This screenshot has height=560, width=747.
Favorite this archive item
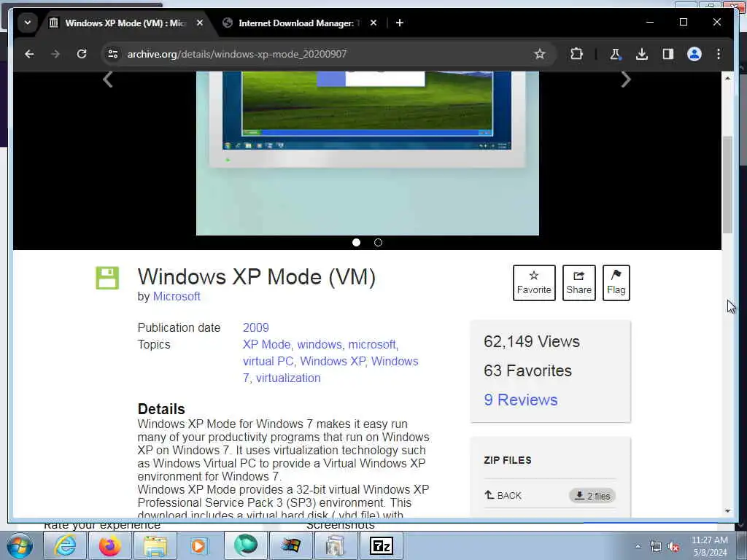click(534, 283)
